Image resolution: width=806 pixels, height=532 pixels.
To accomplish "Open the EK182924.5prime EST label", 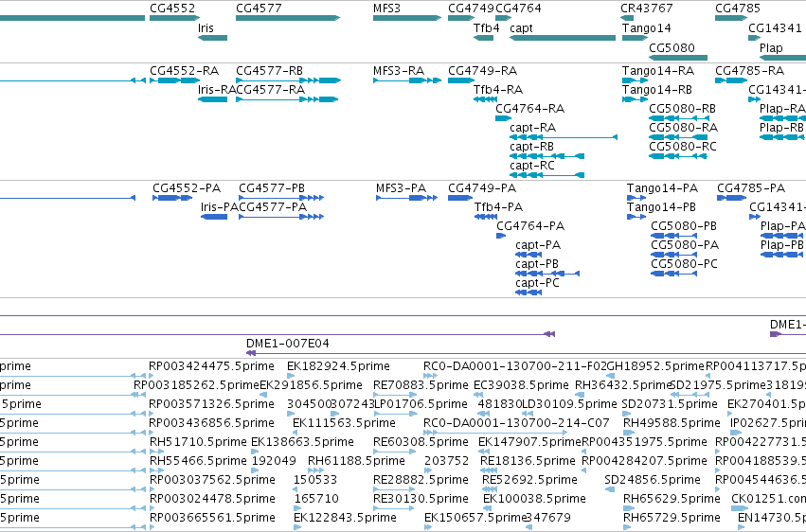I will click(339, 366).
